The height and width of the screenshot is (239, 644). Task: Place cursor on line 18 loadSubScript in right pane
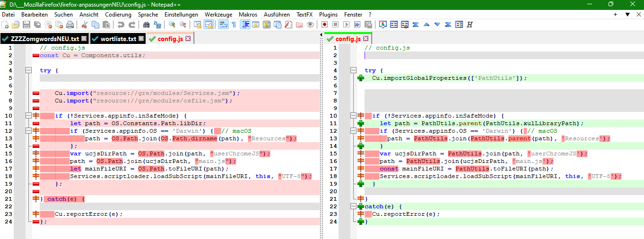click(x=487, y=176)
